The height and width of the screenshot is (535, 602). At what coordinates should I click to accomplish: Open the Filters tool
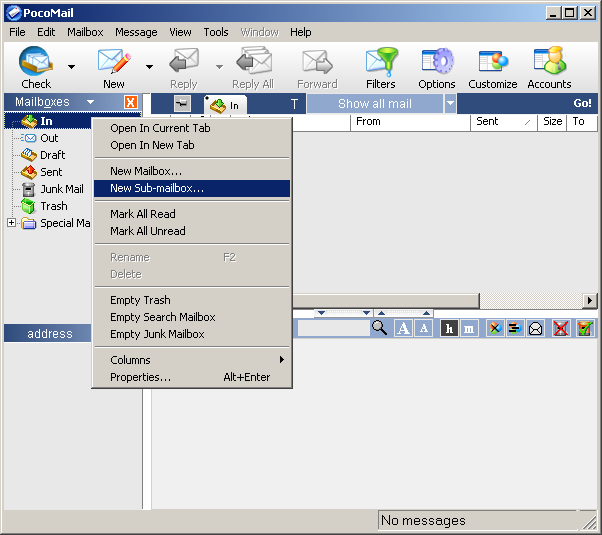coord(380,64)
